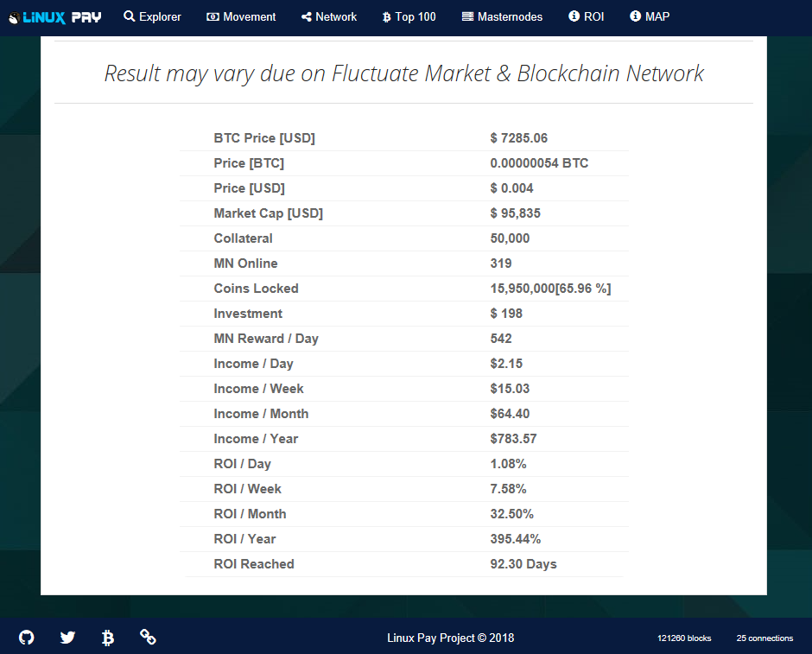Open the GitHub icon in footer
This screenshot has height=654, width=812.
click(x=27, y=638)
